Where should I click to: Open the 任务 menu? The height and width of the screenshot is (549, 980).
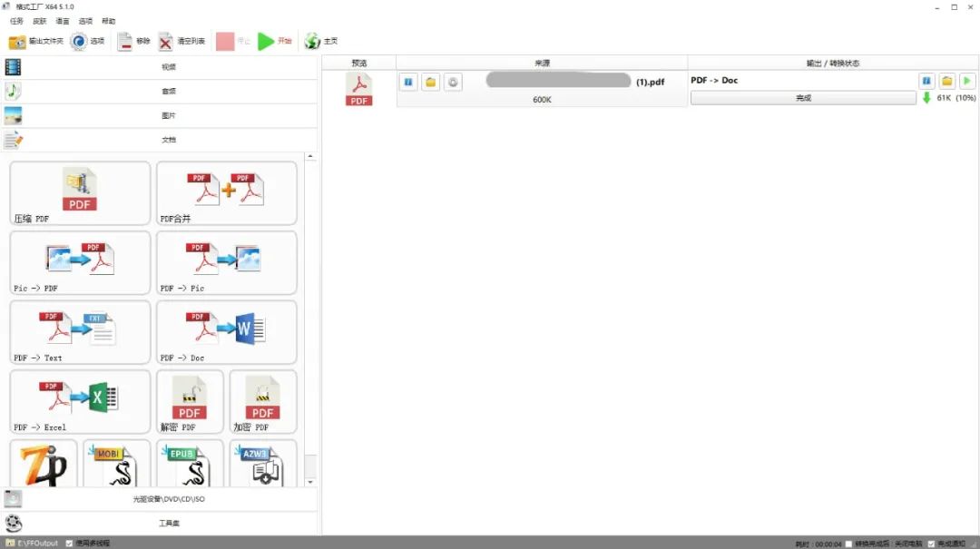(16, 21)
